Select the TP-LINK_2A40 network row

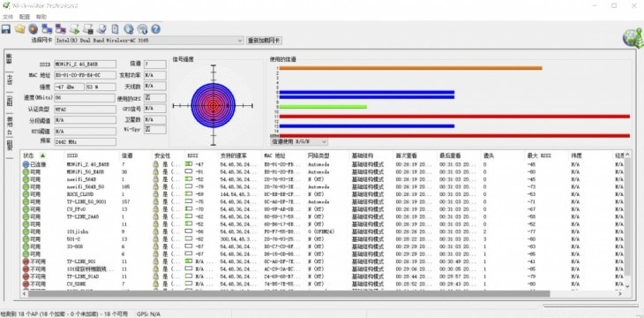[x=322, y=216]
